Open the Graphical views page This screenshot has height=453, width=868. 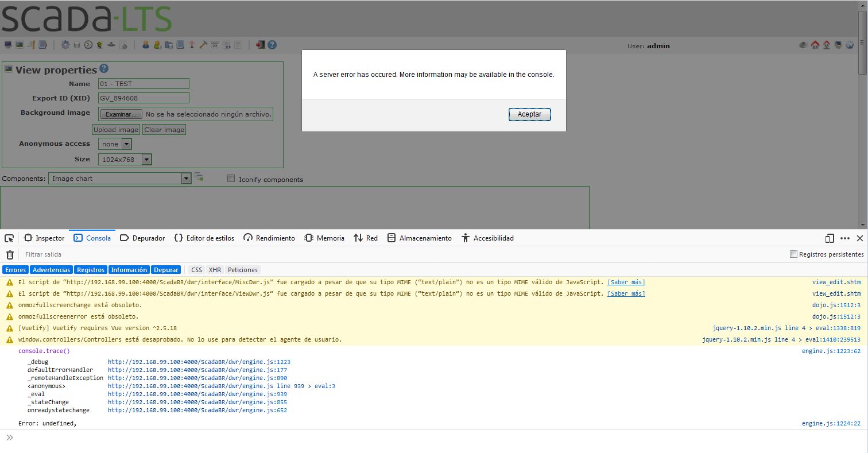pos(19,45)
